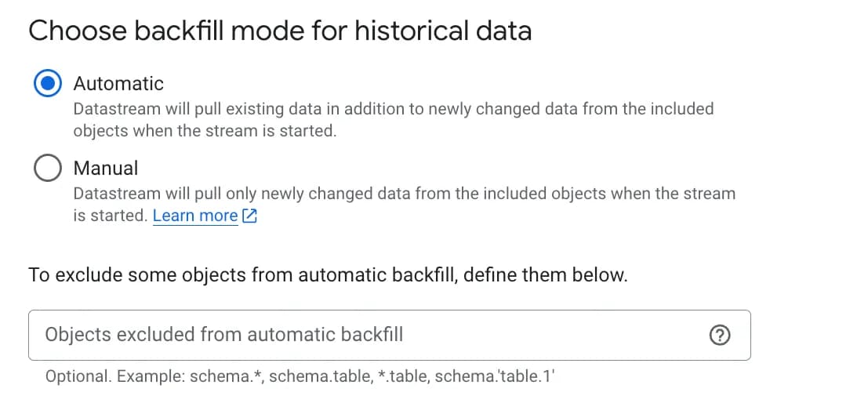Click the placeholder text inside excluded objects box
This screenshot has height=414, width=868.
(224, 335)
